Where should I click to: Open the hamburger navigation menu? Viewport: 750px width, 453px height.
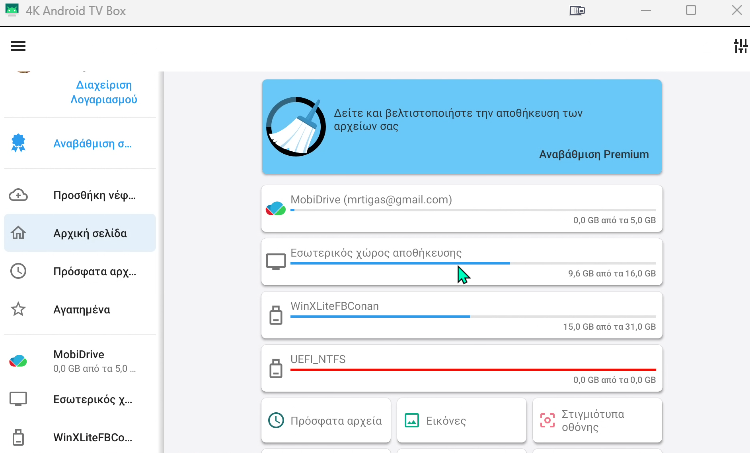18,46
